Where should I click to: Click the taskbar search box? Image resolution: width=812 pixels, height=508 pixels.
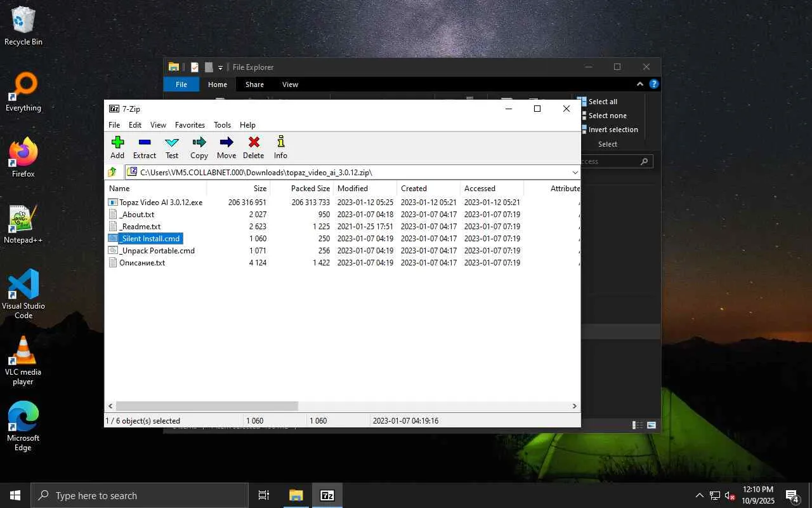[x=140, y=495]
